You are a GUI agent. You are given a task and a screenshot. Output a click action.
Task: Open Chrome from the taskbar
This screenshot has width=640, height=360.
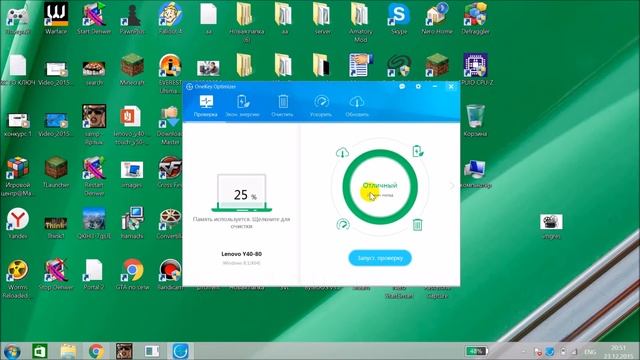[x=96, y=351]
